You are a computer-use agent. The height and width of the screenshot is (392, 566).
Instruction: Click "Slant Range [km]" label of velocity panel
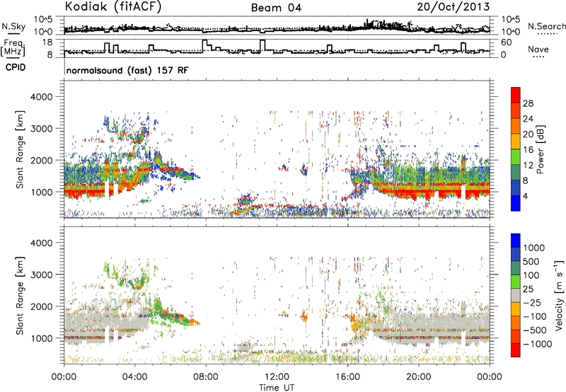pos(20,296)
